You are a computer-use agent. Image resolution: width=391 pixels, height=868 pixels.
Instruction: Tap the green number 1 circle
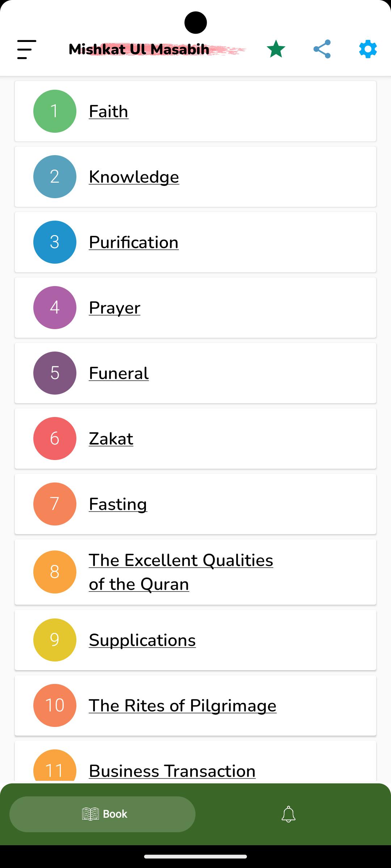tap(55, 111)
